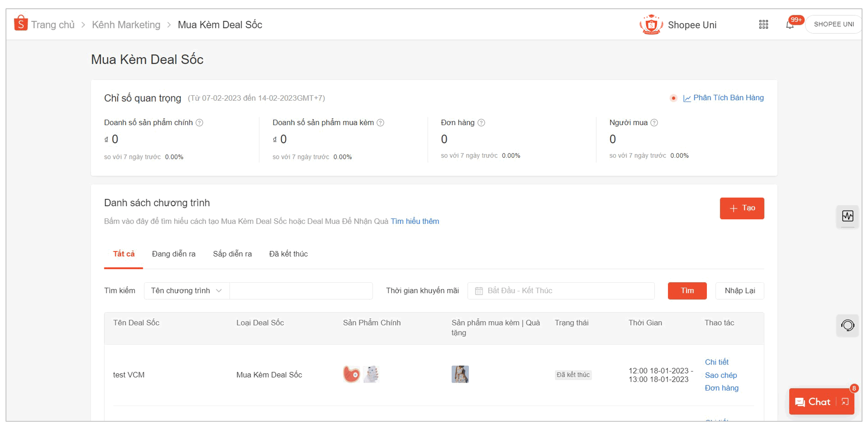Viewport: 868px width, 430px height.
Task: Click the program name search input field
Action: pos(301,291)
